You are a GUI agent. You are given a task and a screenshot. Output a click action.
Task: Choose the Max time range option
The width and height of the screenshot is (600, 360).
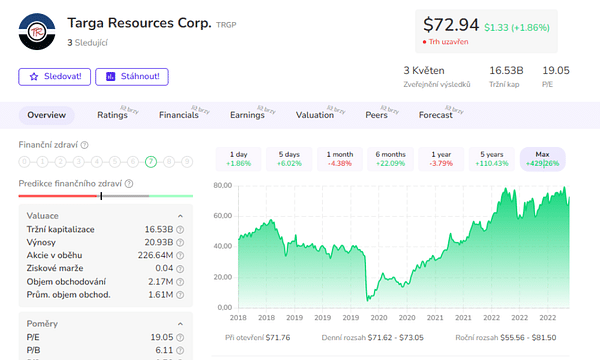[542, 159]
